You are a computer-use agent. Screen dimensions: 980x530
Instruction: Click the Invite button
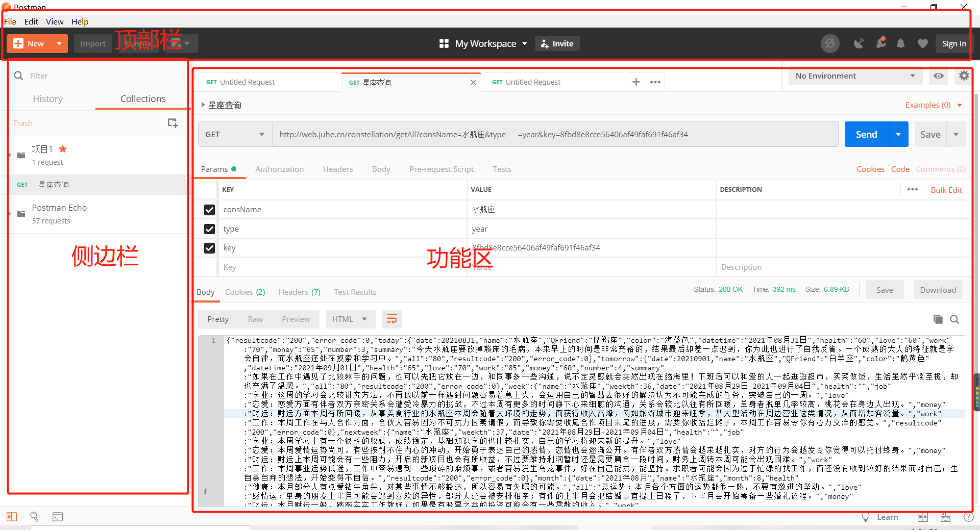coord(557,44)
